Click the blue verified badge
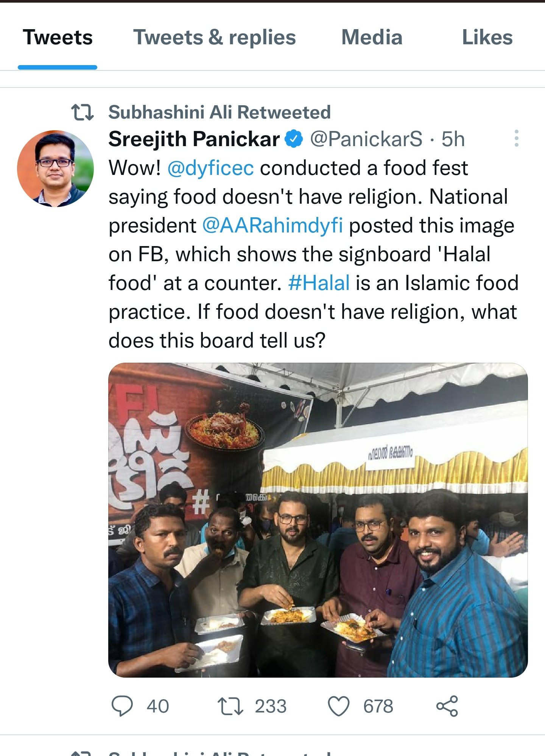545x756 pixels. pyautogui.click(x=294, y=139)
